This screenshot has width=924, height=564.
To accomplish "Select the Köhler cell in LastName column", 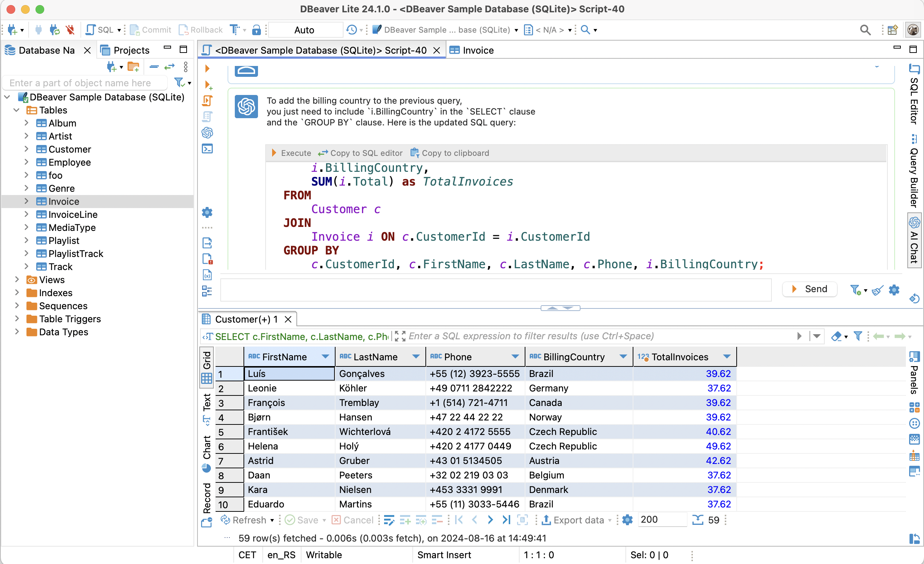I will [x=380, y=388].
